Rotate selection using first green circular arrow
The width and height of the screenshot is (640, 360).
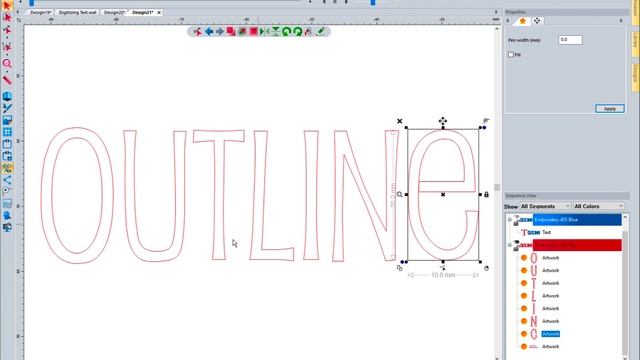[287, 31]
